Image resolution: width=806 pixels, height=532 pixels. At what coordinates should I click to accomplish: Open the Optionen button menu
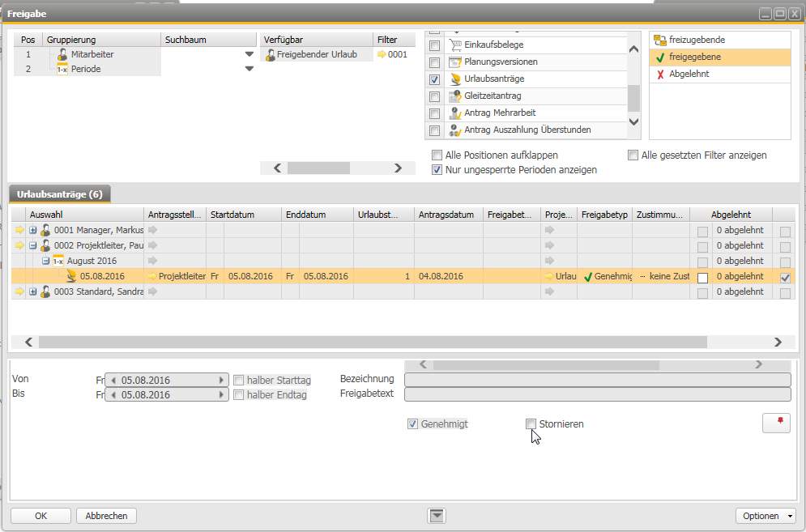765,516
